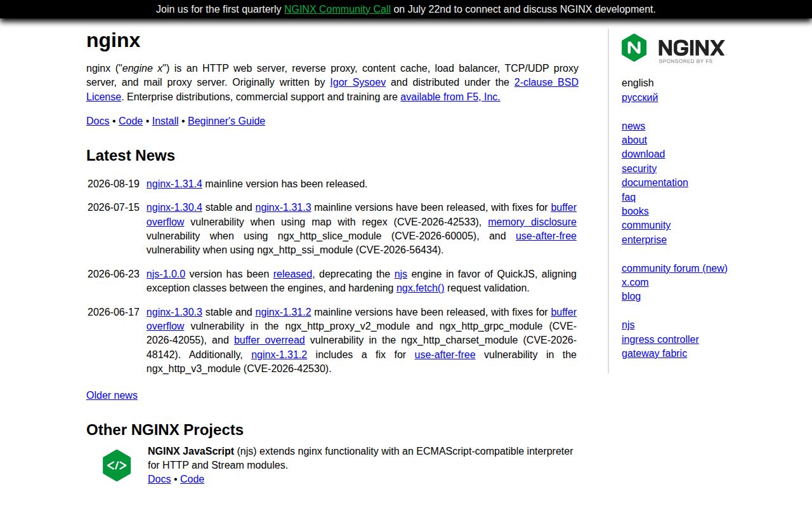Open Docs link under NGINX JavaScript

click(159, 479)
